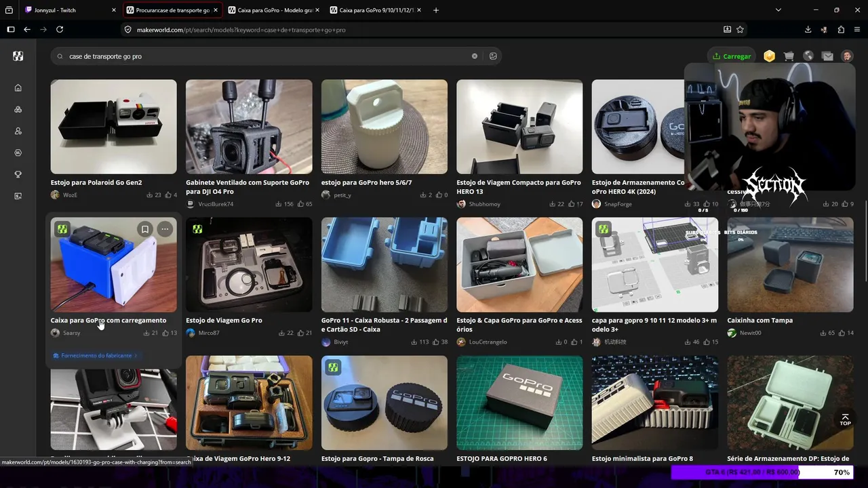This screenshot has width=868, height=488.
Task: Open the Série de Armazenamento DP thumbnail
Action: click(x=790, y=403)
